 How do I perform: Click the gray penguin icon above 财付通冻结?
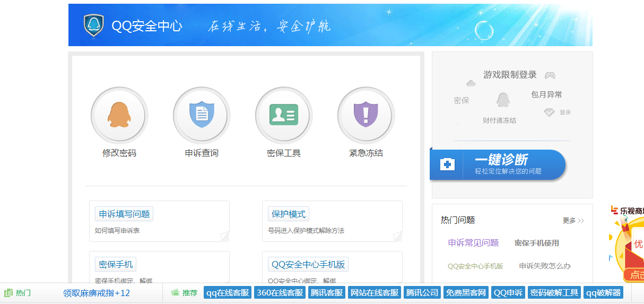click(503, 100)
